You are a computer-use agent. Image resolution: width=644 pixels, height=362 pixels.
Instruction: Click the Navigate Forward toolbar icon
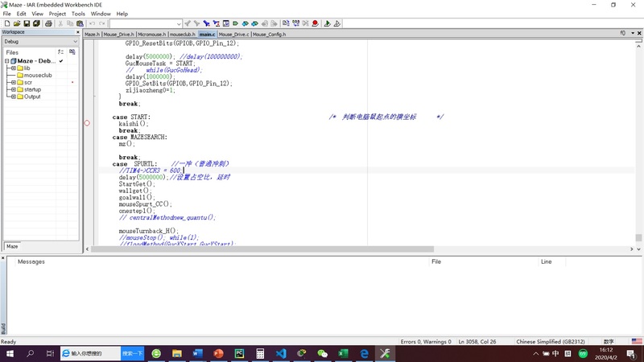[274, 23]
